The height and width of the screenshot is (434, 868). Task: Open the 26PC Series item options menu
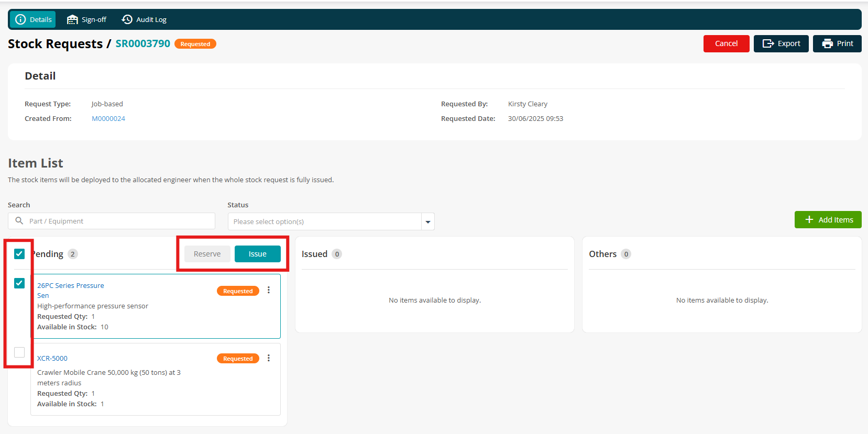click(269, 290)
